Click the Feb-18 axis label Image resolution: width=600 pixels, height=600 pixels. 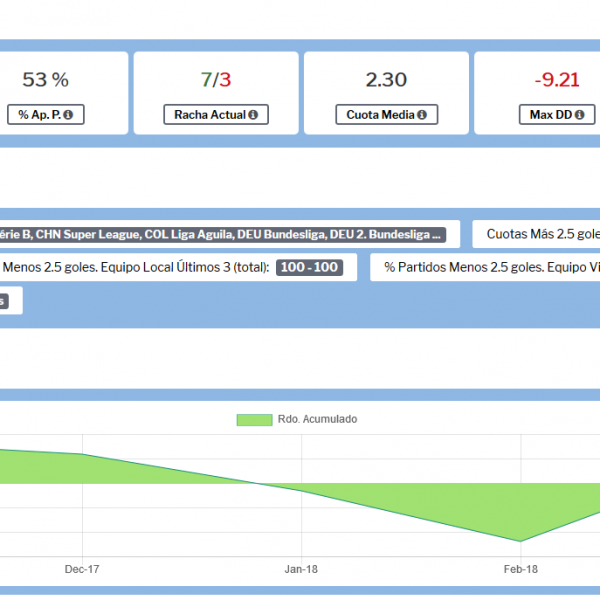coord(521,569)
